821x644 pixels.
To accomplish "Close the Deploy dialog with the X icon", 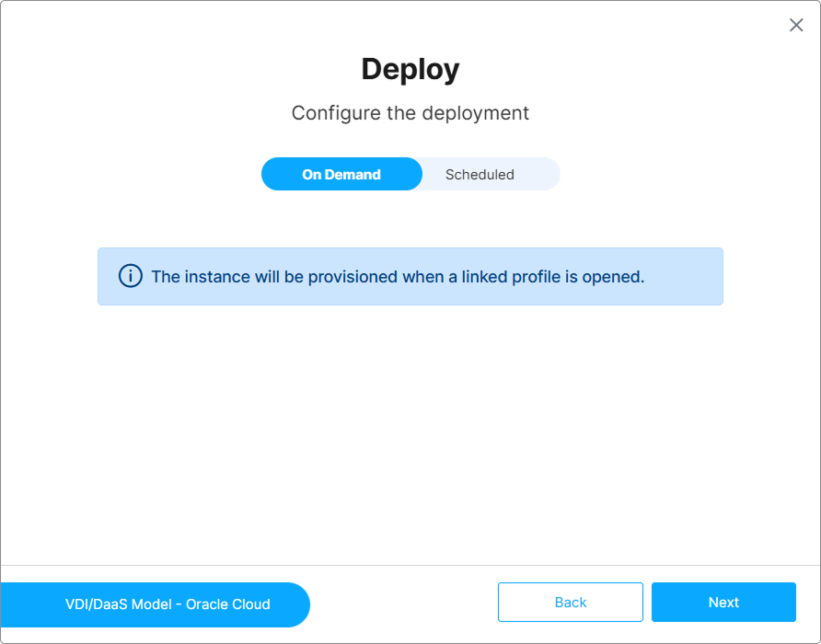I will (x=796, y=25).
